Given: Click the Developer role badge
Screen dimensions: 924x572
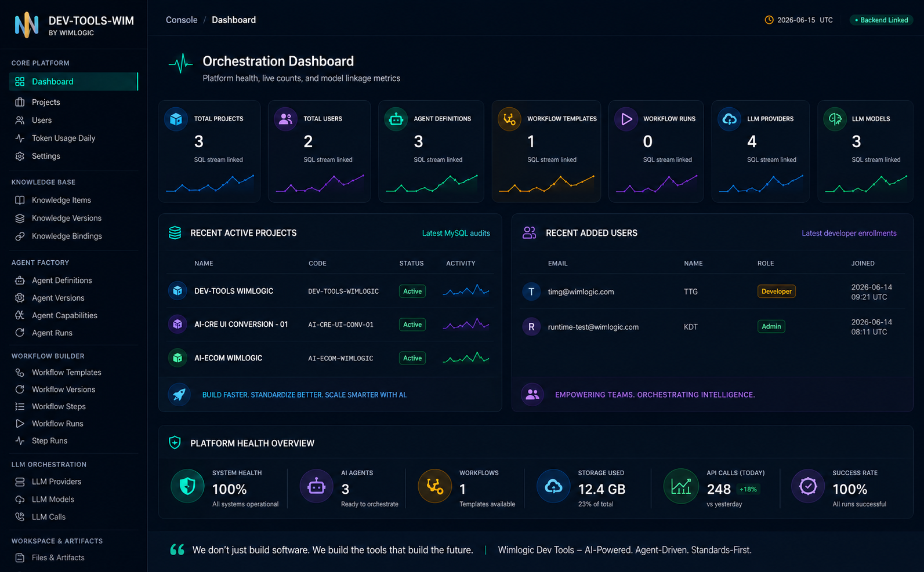Looking at the screenshot, I should click(777, 292).
